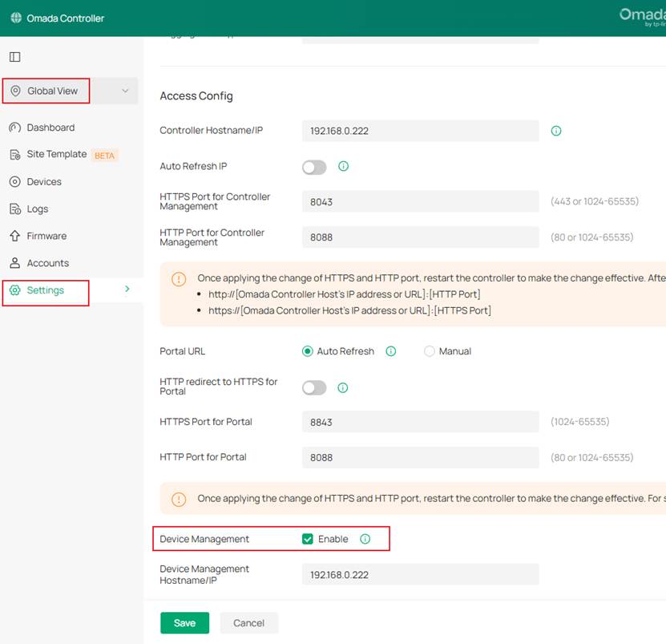The height and width of the screenshot is (644, 666).
Task: Click the Firmware upload arrow icon
Action: [x=15, y=236]
